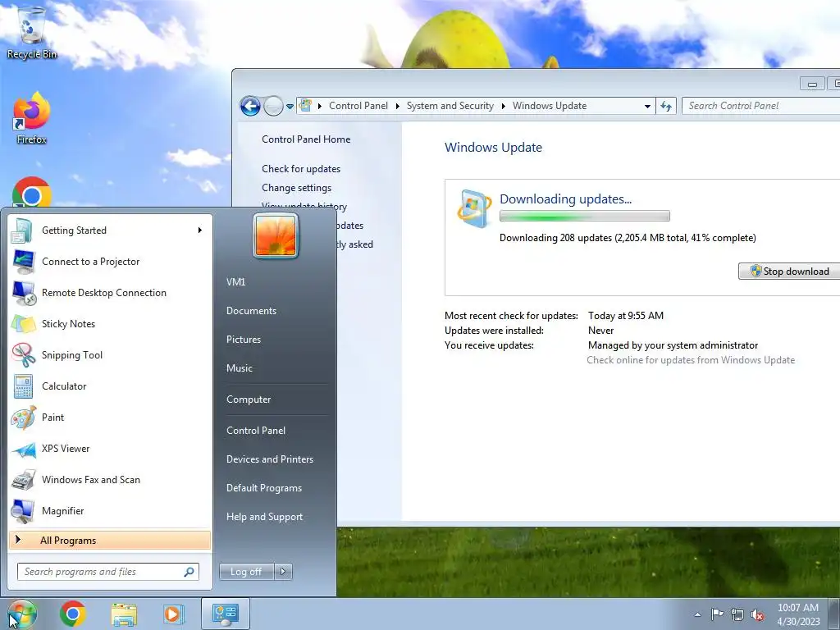Image resolution: width=840 pixels, height=630 pixels.
Task: Click the Control Panel taskbar button
Action: [x=226, y=614]
